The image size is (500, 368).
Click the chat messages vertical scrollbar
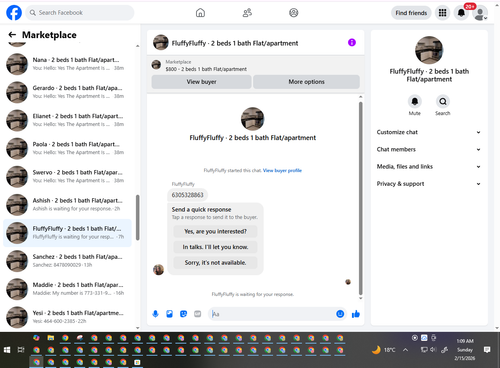pos(360,198)
